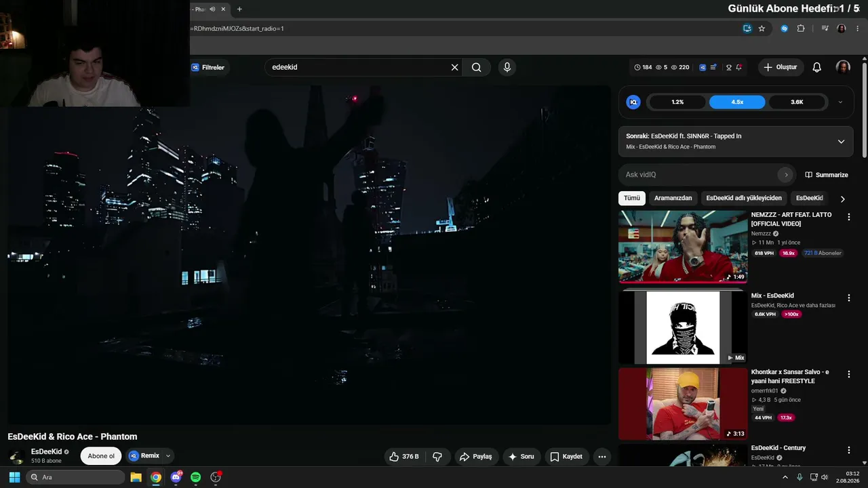Click the vidIQ logo in stats bar
This screenshot has width=868, height=488.
703,67
